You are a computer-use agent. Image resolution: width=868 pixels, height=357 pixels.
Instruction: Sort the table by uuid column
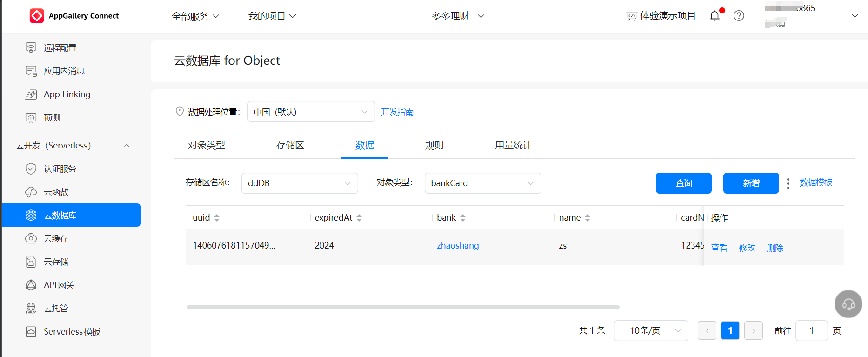tap(217, 218)
